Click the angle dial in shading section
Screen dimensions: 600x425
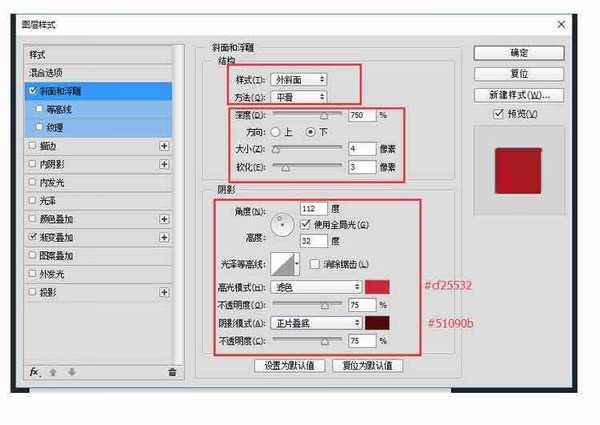tap(282, 225)
